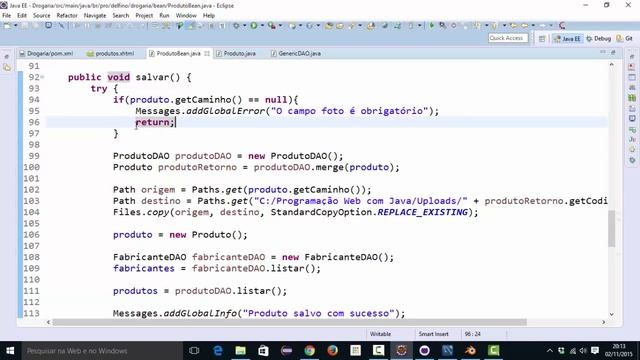
Task: Click line number 99 in the gutter
Action: [x=34, y=156]
